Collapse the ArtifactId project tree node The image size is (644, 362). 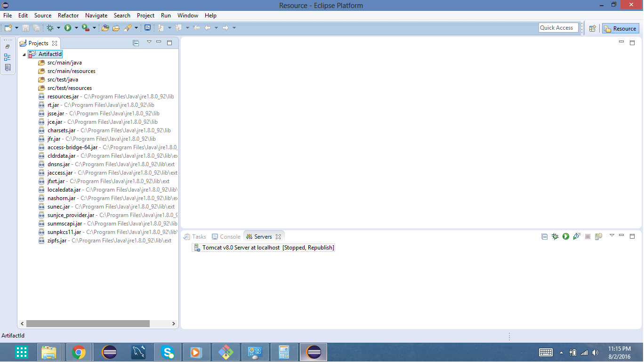tap(24, 55)
